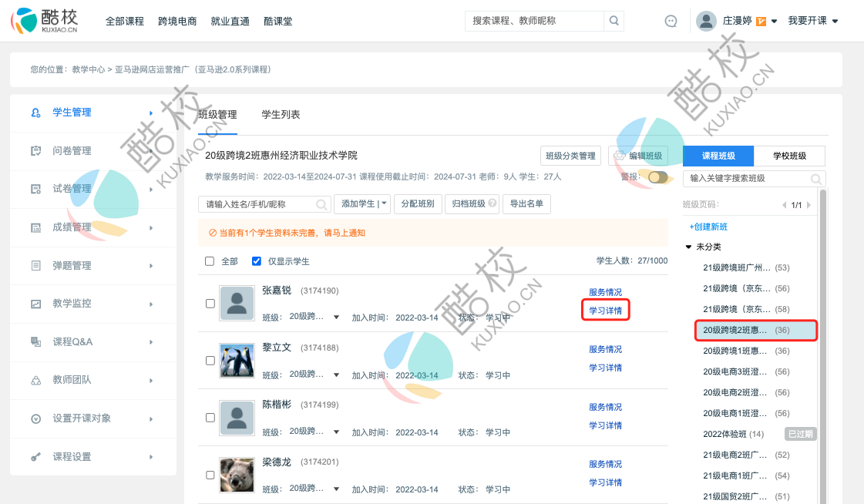Uncheck the 仅显示学生 checkbox

256,261
